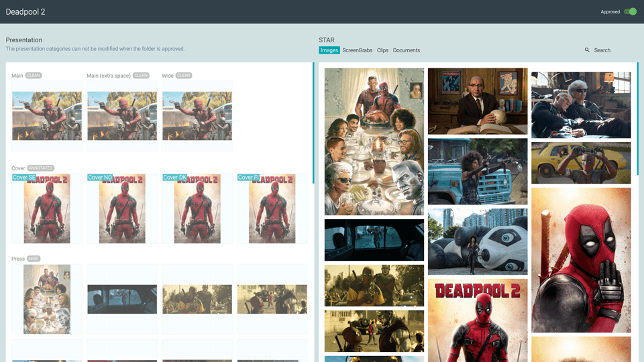The width and height of the screenshot is (644, 362).
Task: Open the Clips tab
Action: (382, 50)
